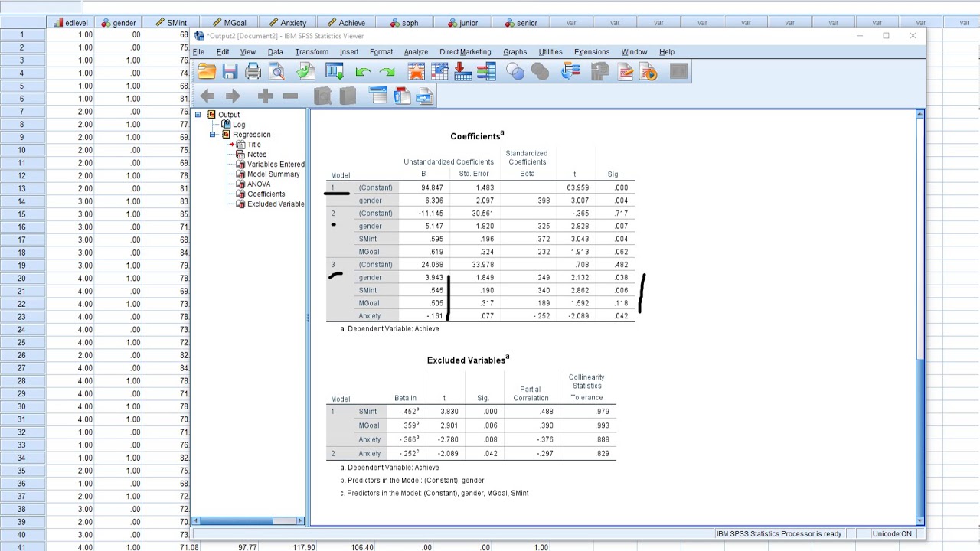The width and height of the screenshot is (980, 551).
Task: Click the Excluded Variables table title
Action: (468, 359)
